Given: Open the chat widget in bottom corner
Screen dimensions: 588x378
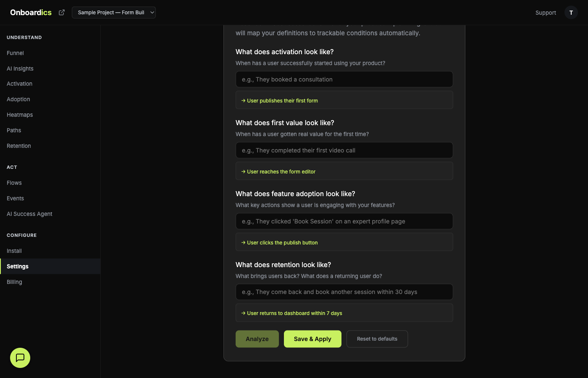Looking at the screenshot, I should click(x=20, y=358).
